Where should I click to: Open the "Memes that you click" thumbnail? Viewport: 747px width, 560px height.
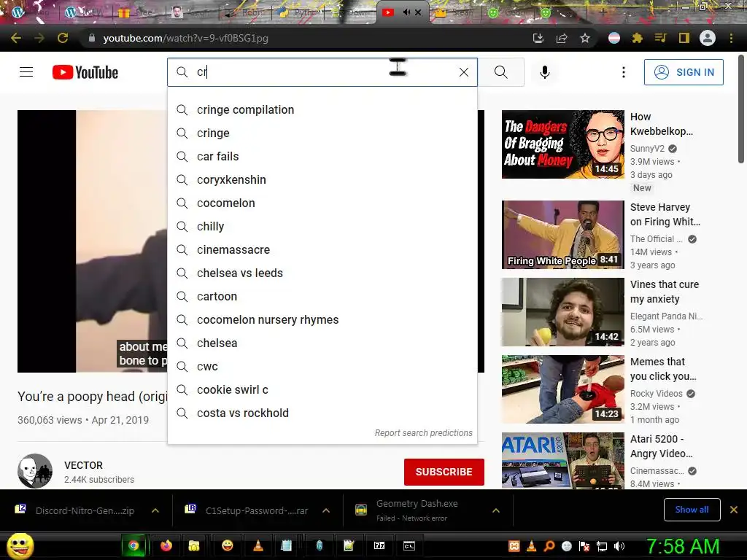coord(562,389)
